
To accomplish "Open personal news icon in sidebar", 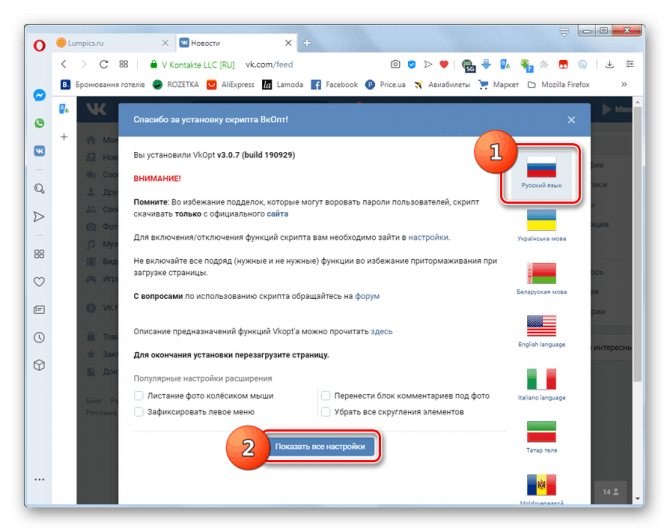I will (39, 309).
